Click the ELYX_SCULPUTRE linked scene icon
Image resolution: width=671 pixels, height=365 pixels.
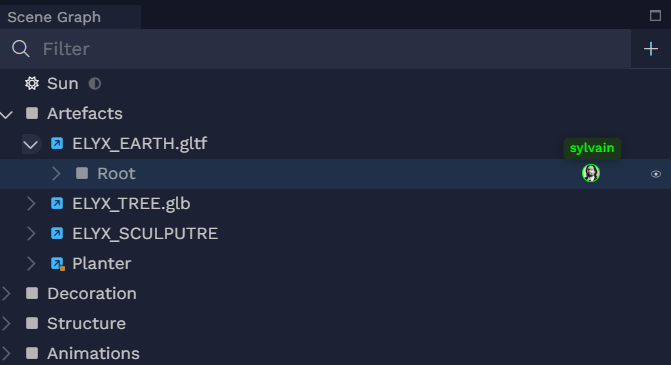coord(57,233)
